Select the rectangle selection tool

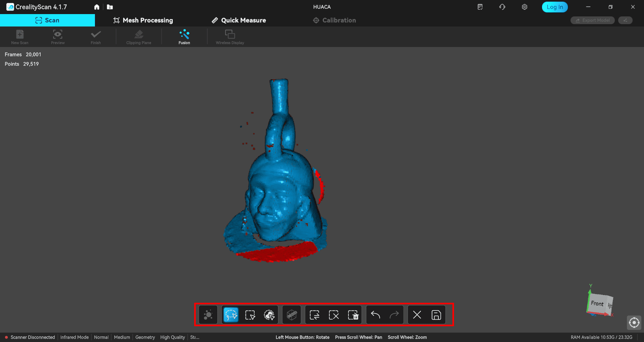point(250,315)
